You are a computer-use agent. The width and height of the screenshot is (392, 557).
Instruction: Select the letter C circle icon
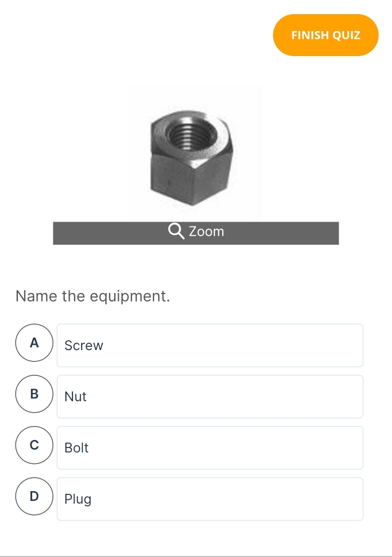click(34, 445)
